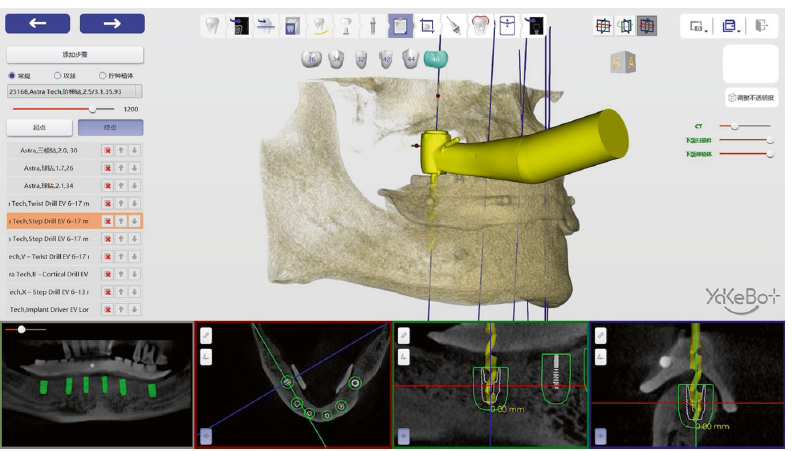Expand the camera capture dropdown arrow
Image resolution: width=792 pixels, height=451 pixels.
(x=706, y=30)
